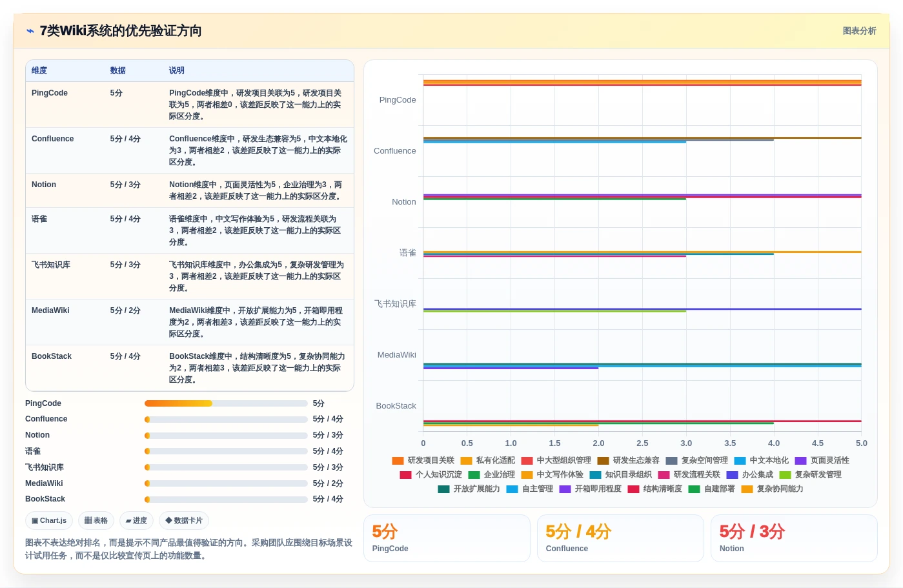
Task: Toggle 中大型组织管理 legend item
Action: pos(556,461)
